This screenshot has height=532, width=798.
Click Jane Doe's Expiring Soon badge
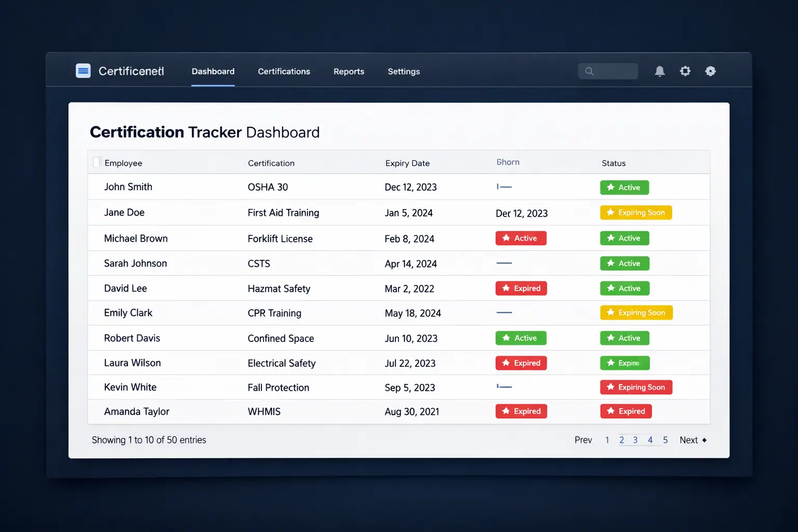(x=636, y=212)
